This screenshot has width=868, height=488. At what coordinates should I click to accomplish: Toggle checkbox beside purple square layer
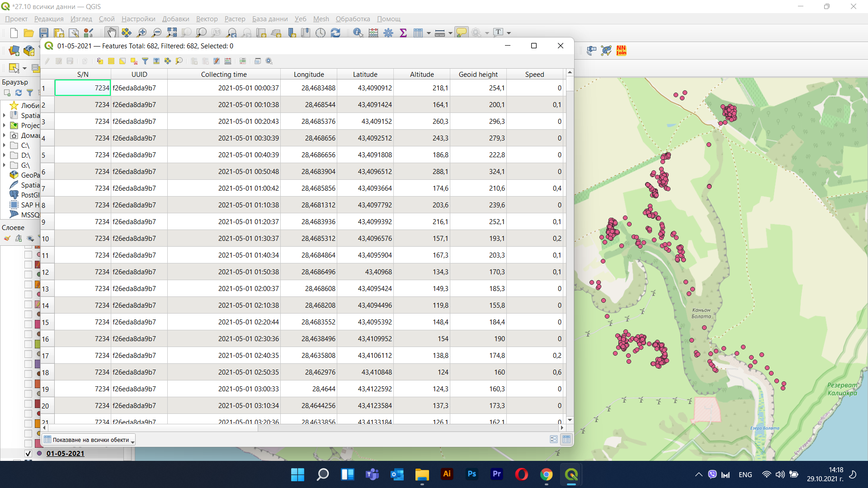pyautogui.click(x=28, y=364)
